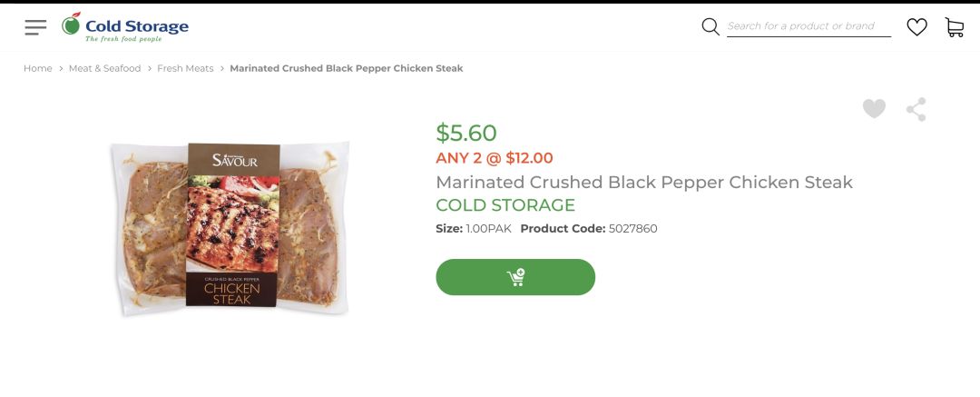980x397 pixels.
Task: Click the ANY 2 @ $12.00 promotion
Action: 495,158
